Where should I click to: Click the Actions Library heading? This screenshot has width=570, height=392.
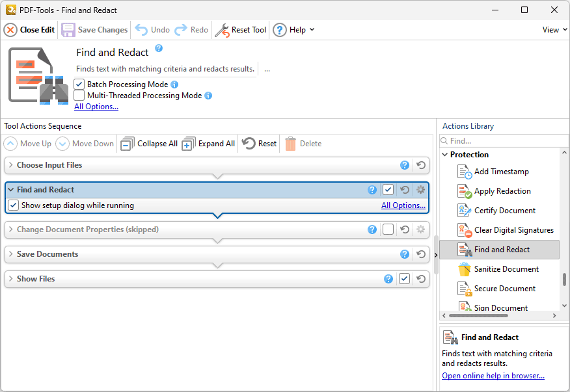[468, 126]
